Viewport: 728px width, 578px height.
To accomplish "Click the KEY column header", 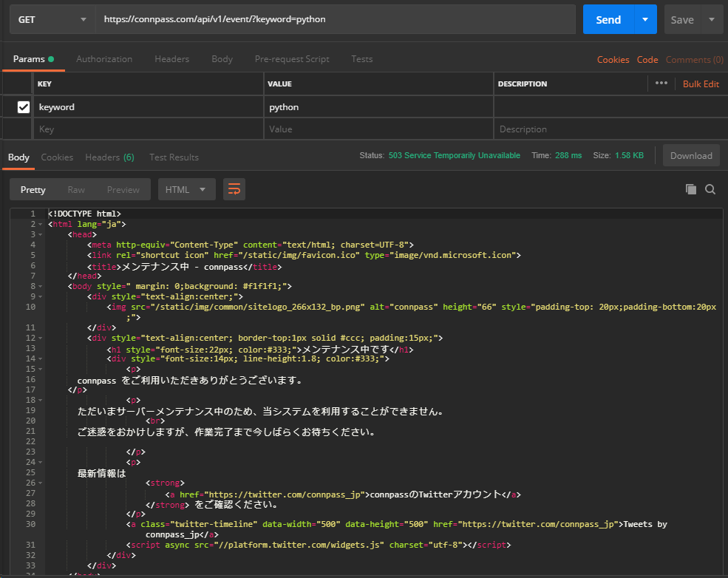I will tap(44, 84).
